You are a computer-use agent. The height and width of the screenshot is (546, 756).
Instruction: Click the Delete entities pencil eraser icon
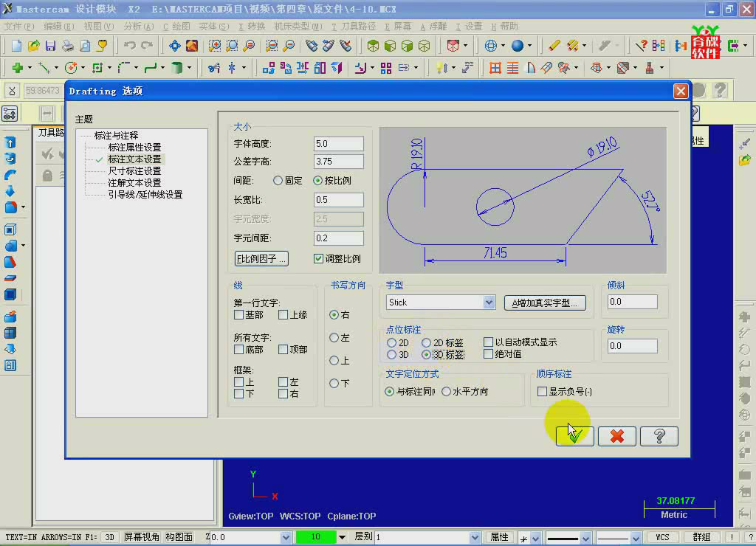[554, 46]
